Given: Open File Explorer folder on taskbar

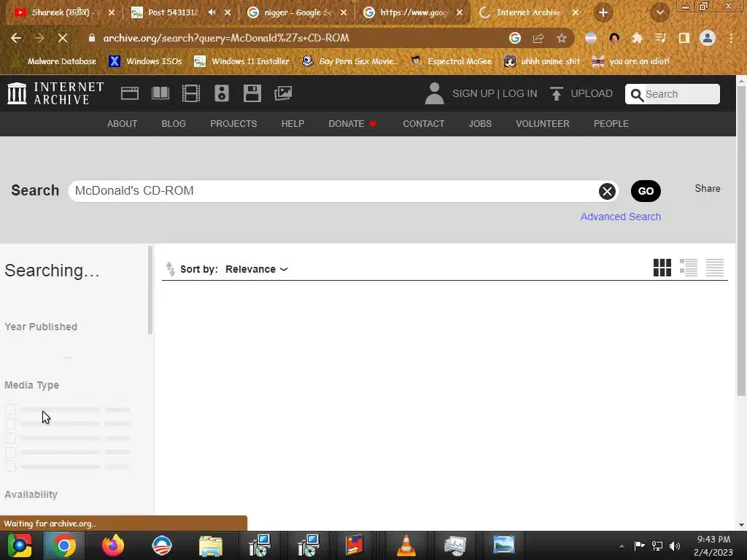Looking at the screenshot, I should [211, 545].
